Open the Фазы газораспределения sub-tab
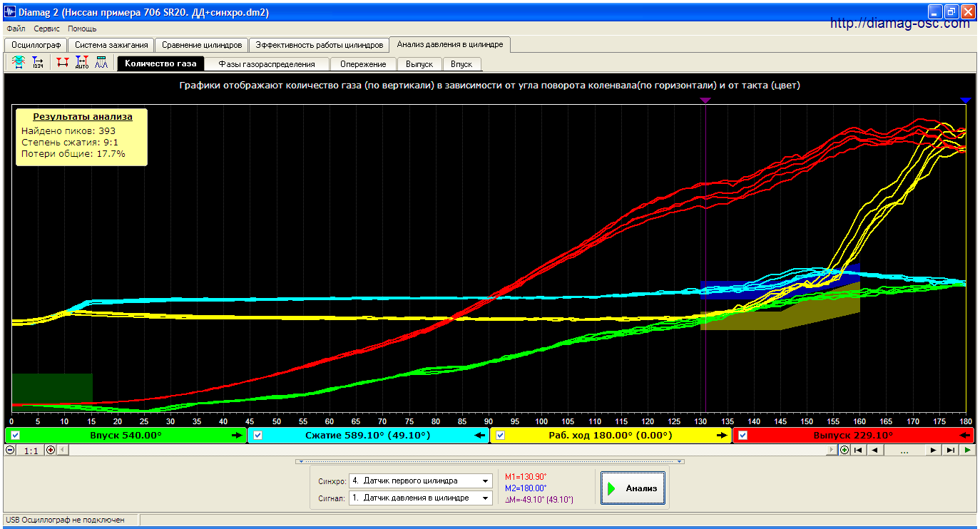The image size is (980, 529). click(267, 64)
